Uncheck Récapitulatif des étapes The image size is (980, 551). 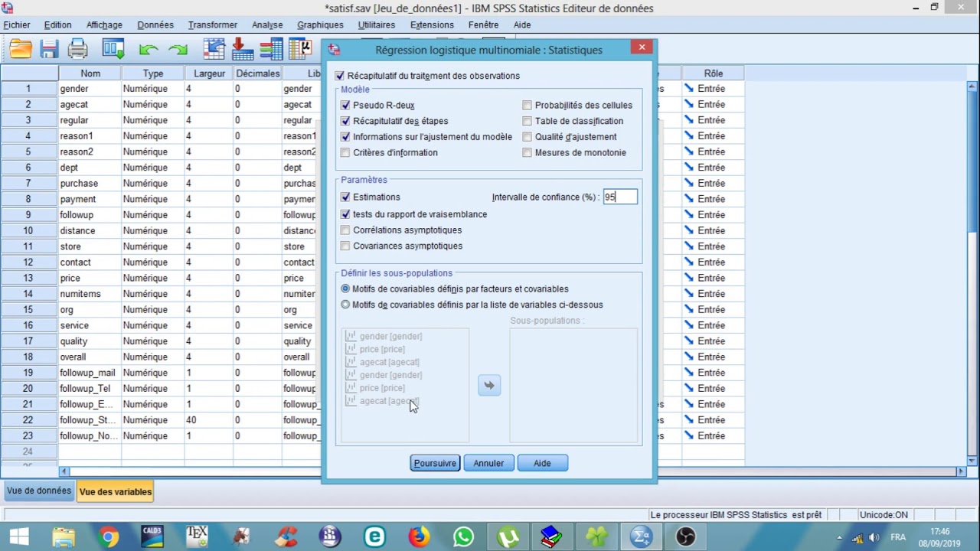click(345, 121)
